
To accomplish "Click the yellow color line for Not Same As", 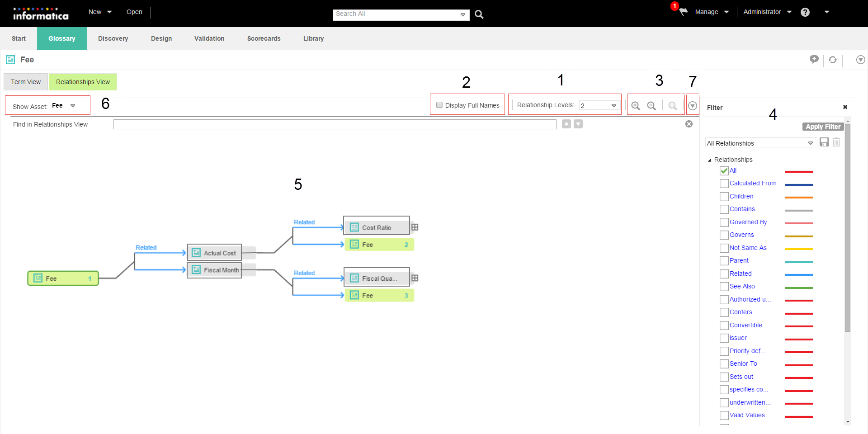I will pyautogui.click(x=798, y=249).
